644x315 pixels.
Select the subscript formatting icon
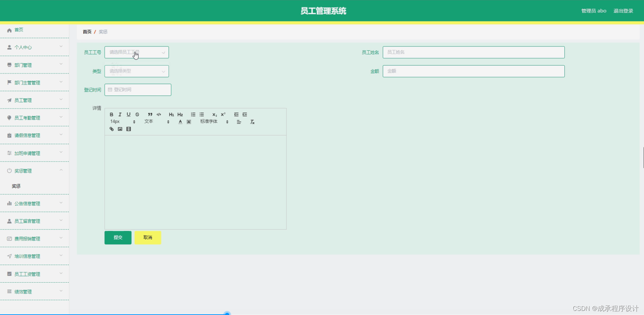tap(214, 114)
